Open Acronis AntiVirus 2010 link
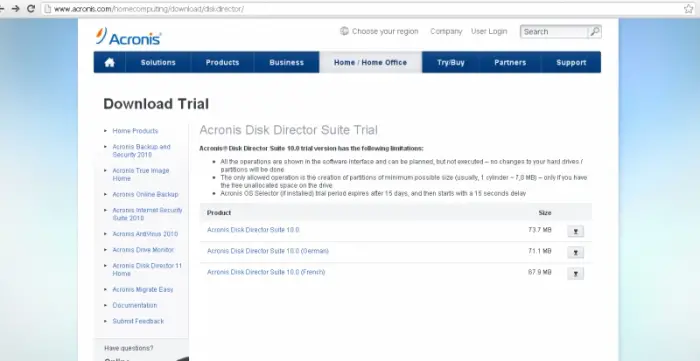This screenshot has height=361, width=700. [145, 234]
